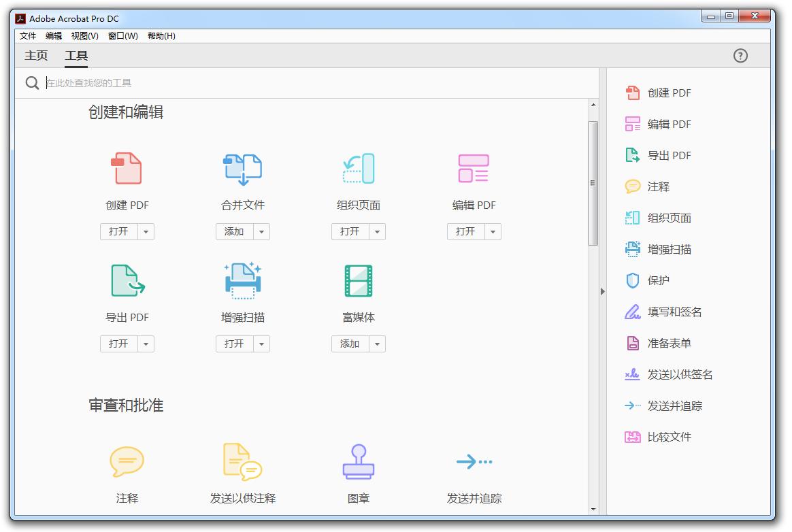Click the 创建 PDF large tool icon
Screen dimensions: 792x532
[127, 168]
